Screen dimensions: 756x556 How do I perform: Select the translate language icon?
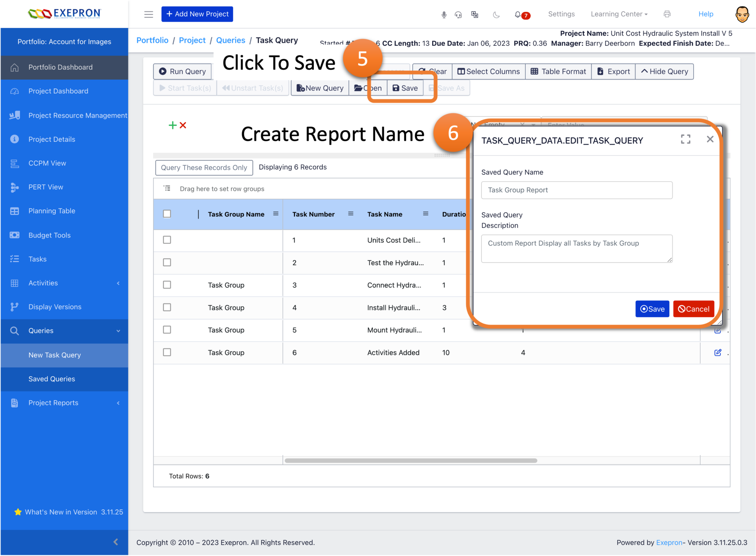(474, 14)
